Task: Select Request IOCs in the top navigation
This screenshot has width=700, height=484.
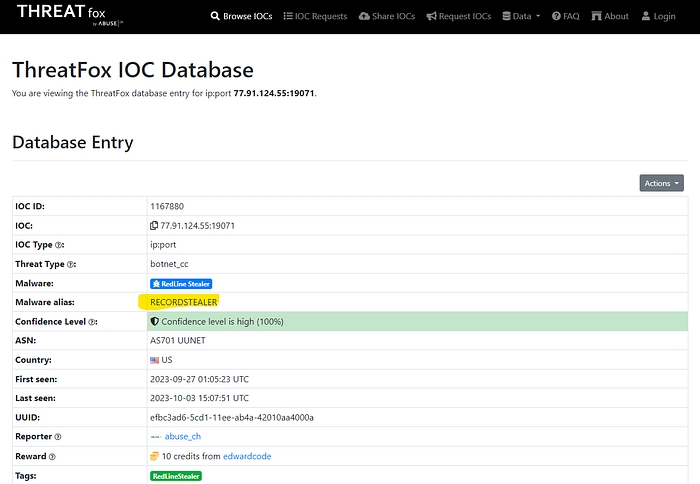Action: [x=459, y=16]
